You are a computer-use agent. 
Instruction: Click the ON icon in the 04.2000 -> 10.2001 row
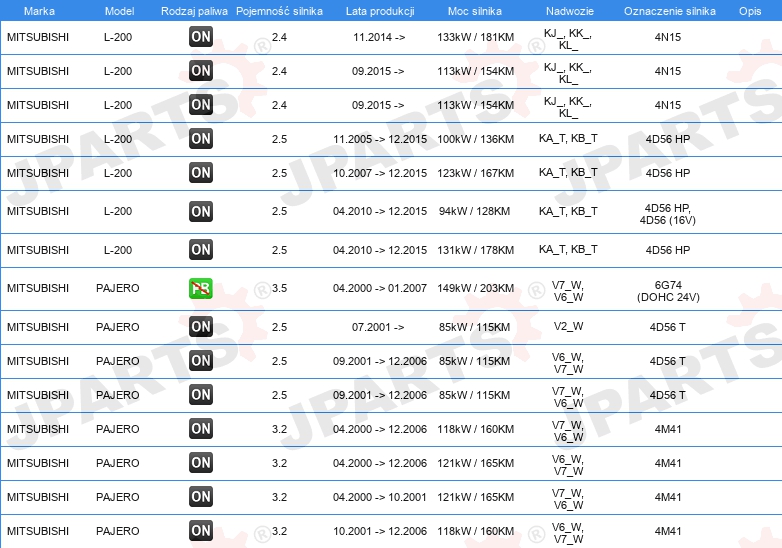tap(200, 497)
